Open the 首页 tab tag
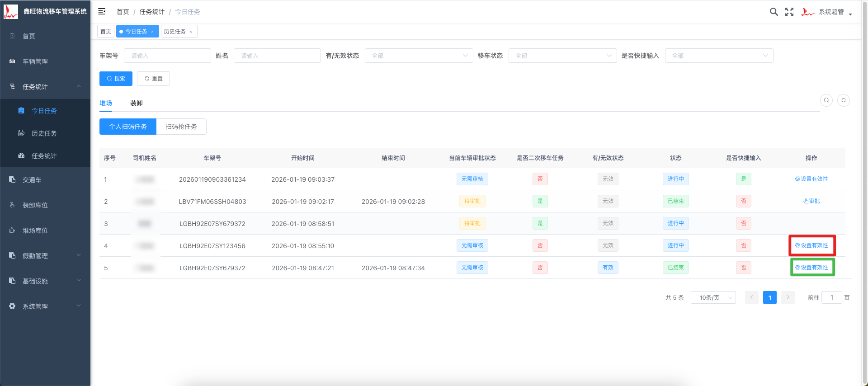This screenshot has height=386, width=868. (x=106, y=31)
